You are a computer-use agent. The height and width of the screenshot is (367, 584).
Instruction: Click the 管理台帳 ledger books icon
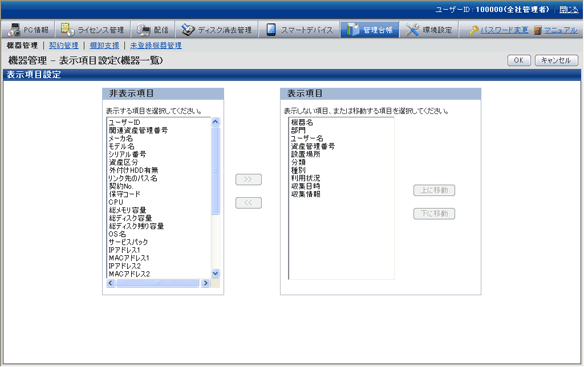point(352,29)
